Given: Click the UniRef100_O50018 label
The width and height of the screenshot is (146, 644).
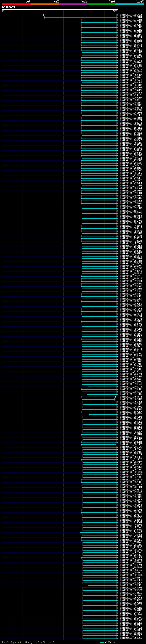Looking at the screenshot, I should coord(131,100).
